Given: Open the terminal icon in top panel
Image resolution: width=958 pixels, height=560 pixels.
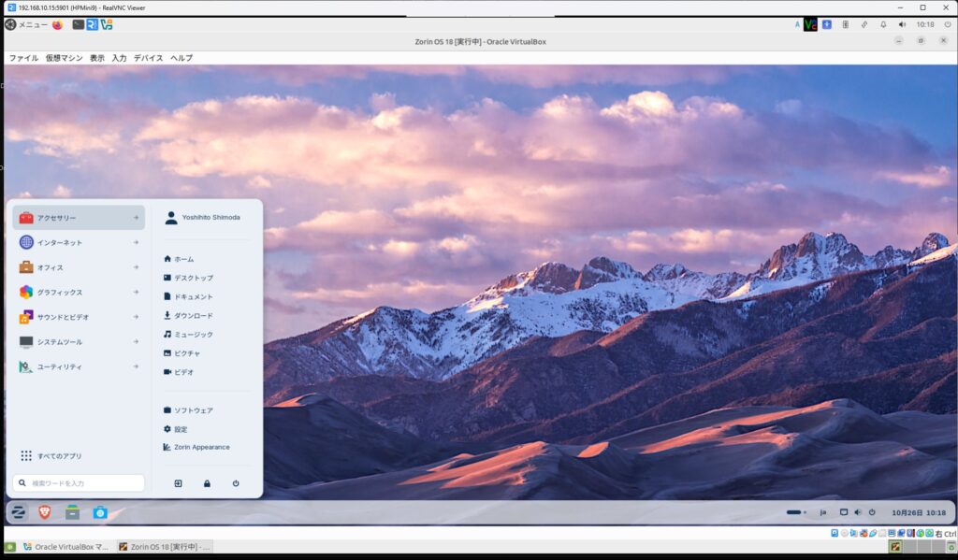Looking at the screenshot, I should (79, 24).
